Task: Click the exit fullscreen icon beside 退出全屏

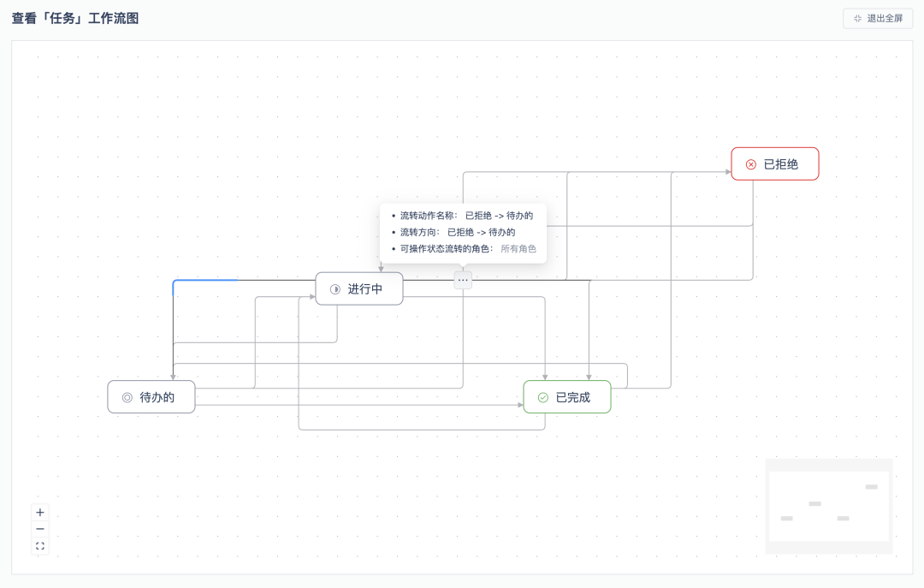Action: 857,18
